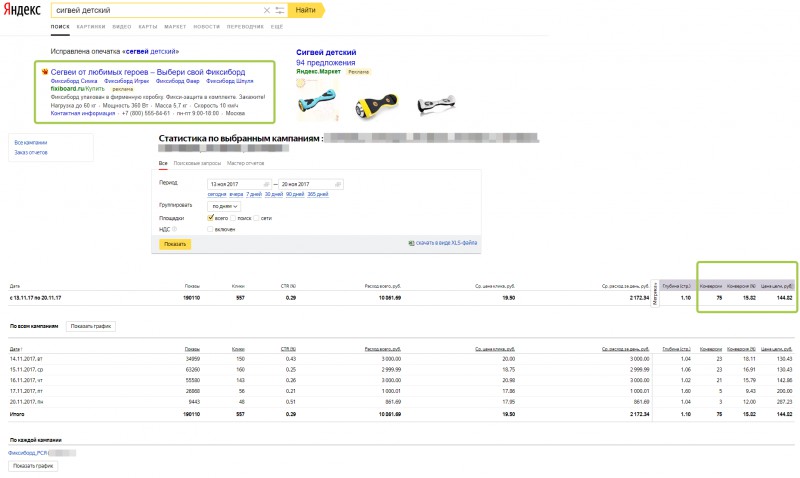The width and height of the screenshot is (800, 478).
Task: Uncheck the 'всего' platforms checkbox
Action: pyautogui.click(x=210, y=218)
